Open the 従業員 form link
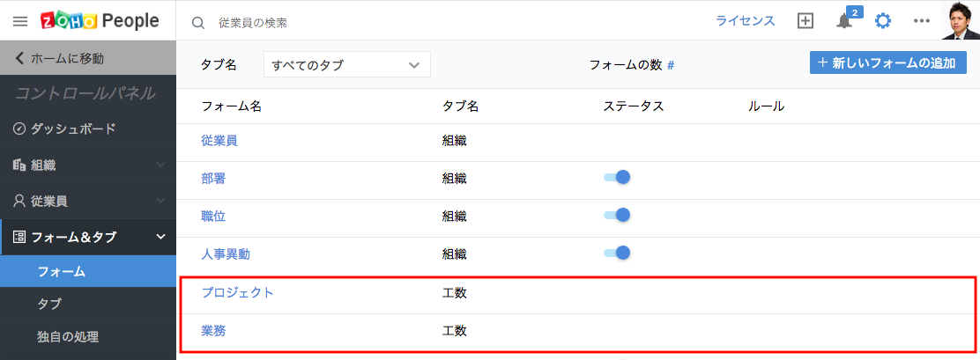This screenshot has width=980, height=360. click(219, 140)
